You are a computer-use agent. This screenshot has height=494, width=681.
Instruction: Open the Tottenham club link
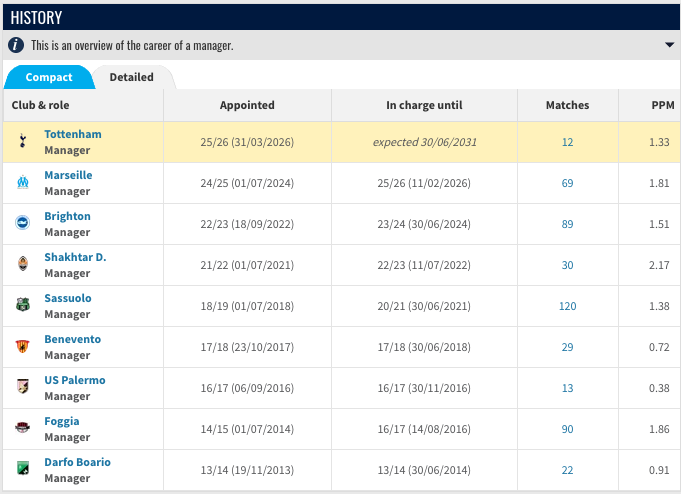(73, 134)
